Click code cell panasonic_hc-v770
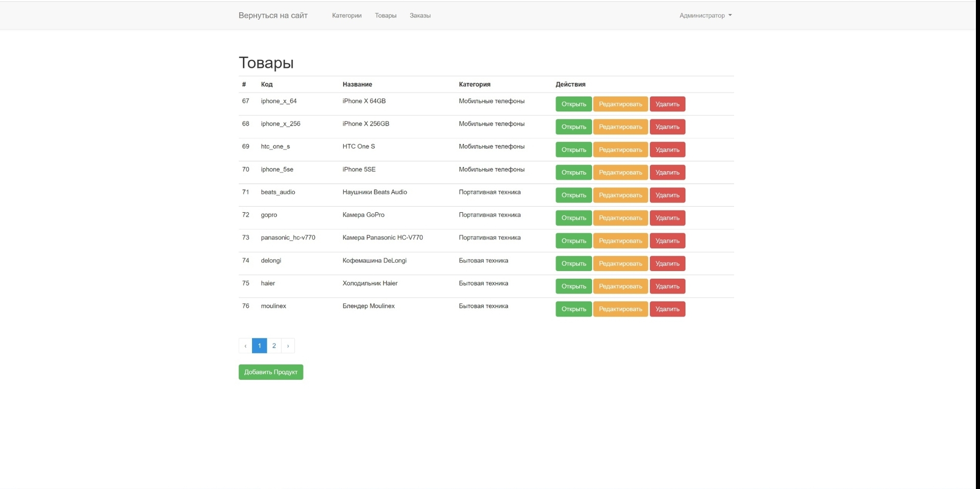Viewport: 980px width, 489px height. pos(288,237)
